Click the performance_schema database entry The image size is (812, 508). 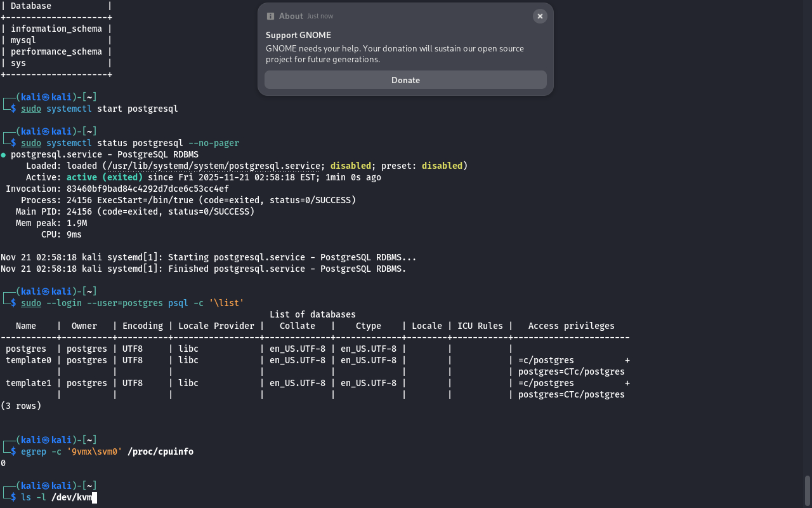(x=56, y=51)
